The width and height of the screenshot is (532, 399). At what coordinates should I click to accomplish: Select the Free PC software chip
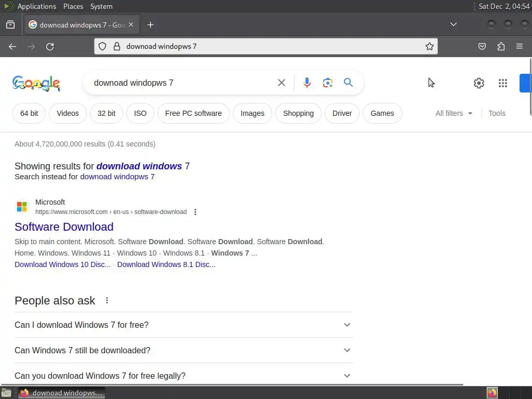click(193, 113)
